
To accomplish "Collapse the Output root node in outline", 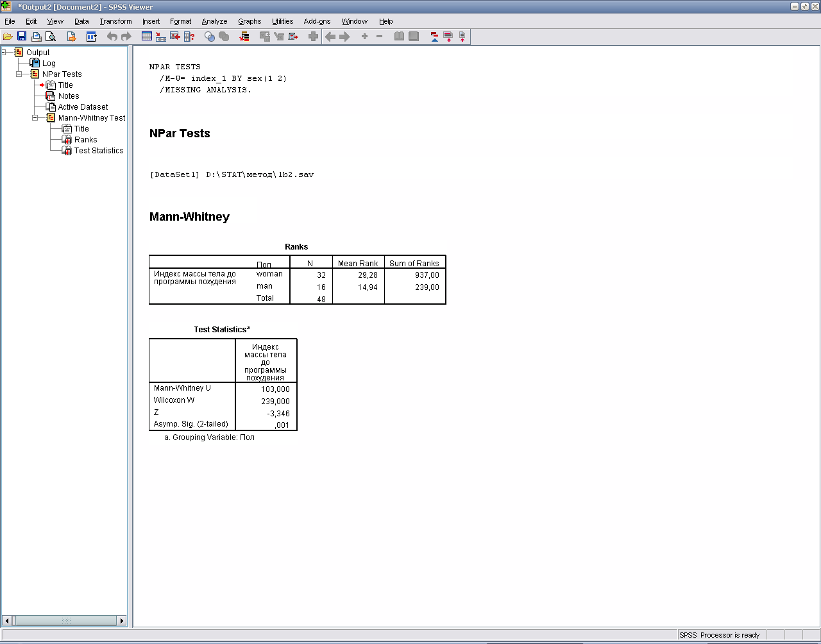I will point(4,53).
